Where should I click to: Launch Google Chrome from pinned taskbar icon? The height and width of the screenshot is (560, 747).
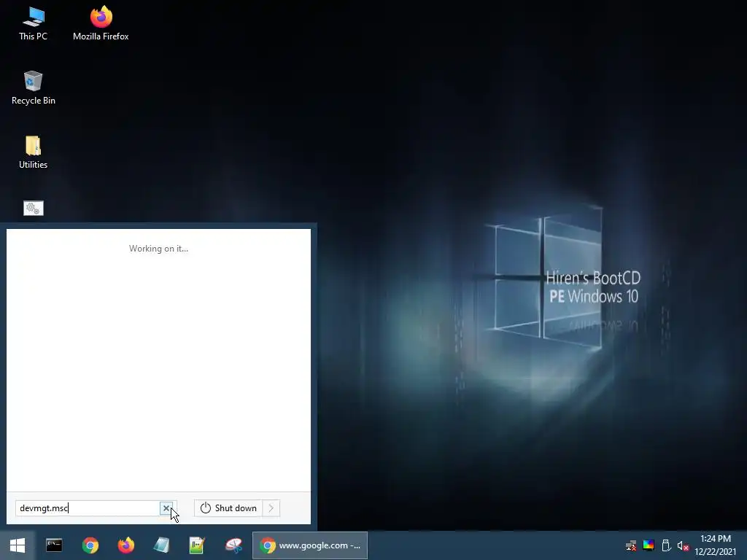pos(90,545)
